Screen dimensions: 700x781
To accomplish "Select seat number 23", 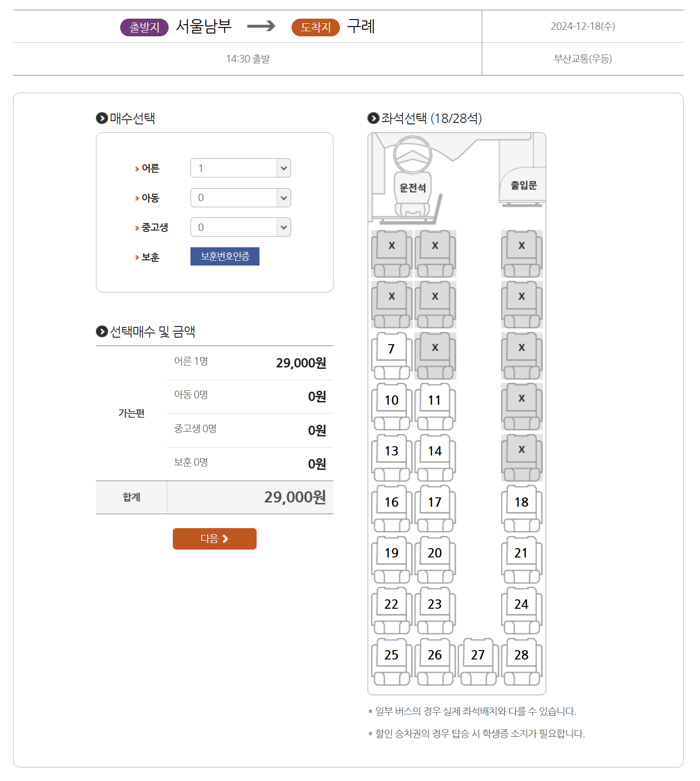I will pyautogui.click(x=435, y=611).
